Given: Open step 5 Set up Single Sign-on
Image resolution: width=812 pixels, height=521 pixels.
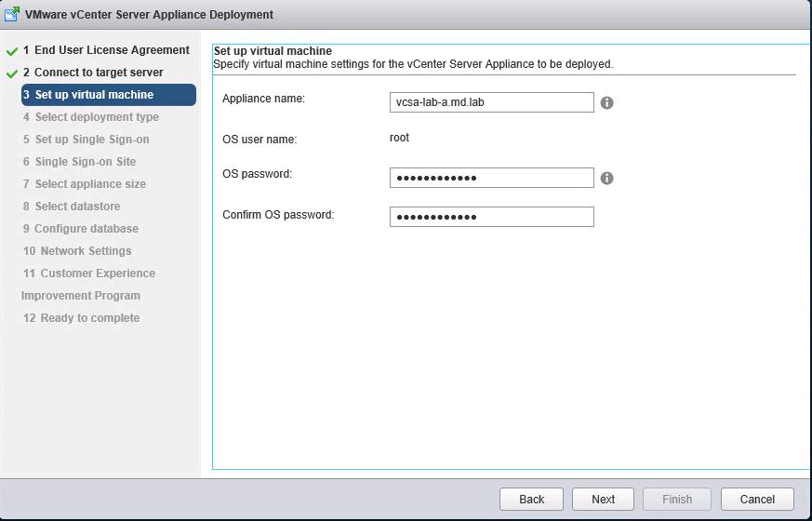Looking at the screenshot, I should (x=91, y=140).
